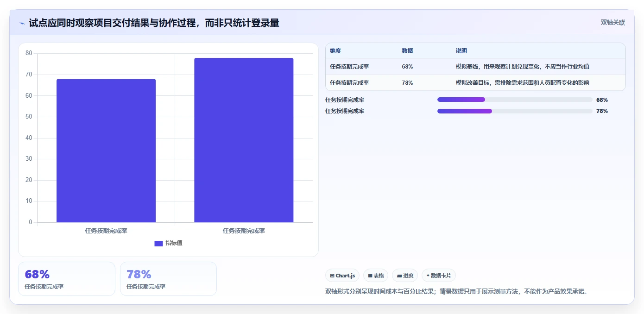Click the 说明 column header
The width and height of the screenshot is (644, 314).
461,51
